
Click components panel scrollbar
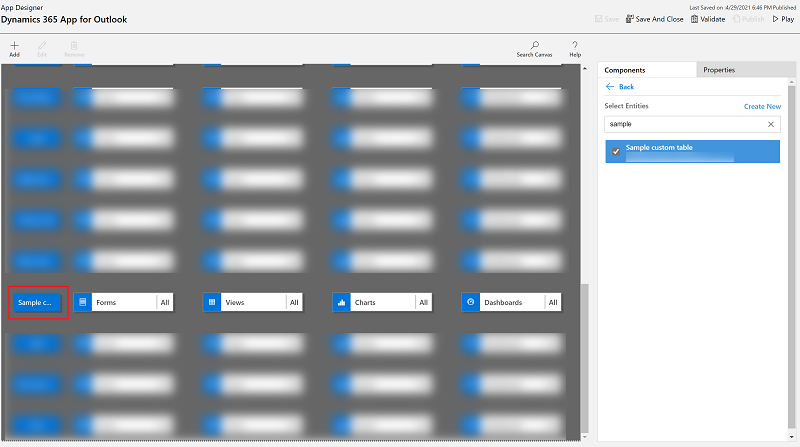(792, 259)
